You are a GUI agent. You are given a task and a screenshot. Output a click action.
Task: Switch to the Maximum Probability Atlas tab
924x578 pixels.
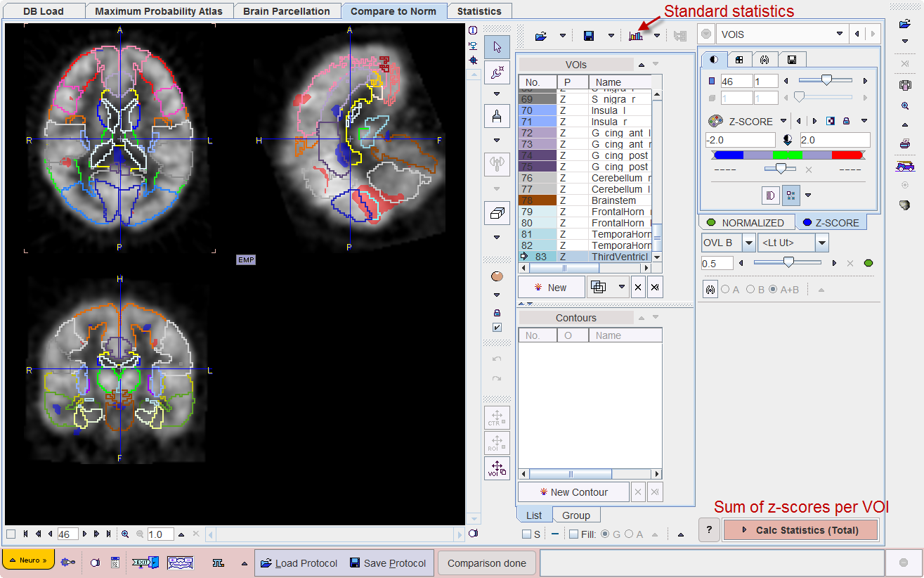click(159, 11)
